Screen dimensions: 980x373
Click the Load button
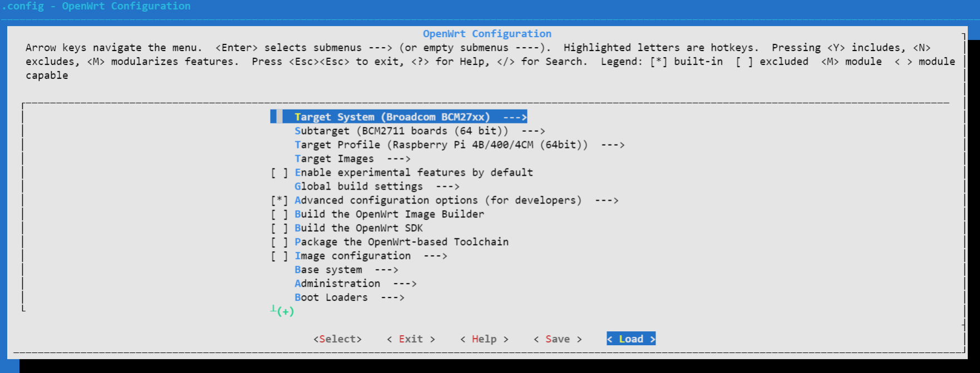click(x=631, y=339)
